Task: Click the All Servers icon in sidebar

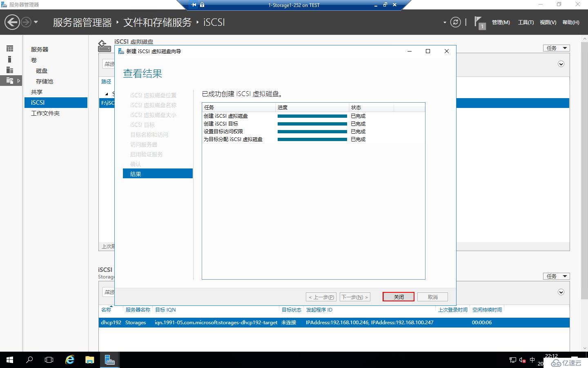Action: click(10, 70)
